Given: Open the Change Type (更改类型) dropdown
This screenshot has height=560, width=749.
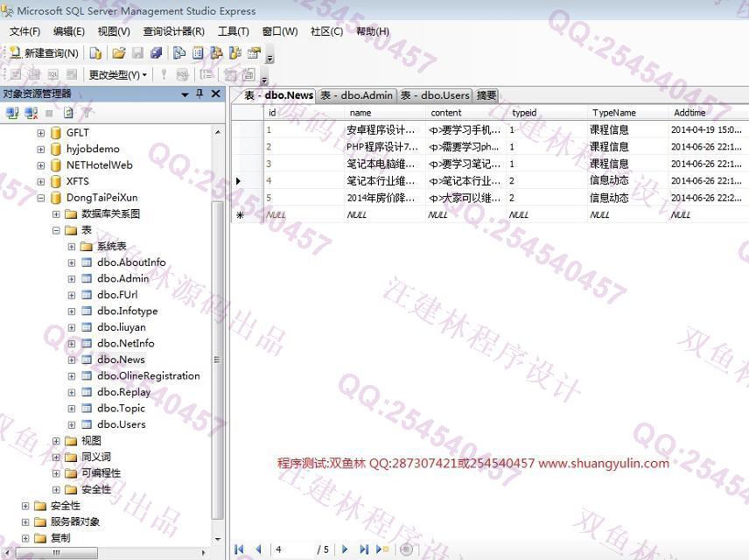Looking at the screenshot, I should pyautogui.click(x=117, y=74).
